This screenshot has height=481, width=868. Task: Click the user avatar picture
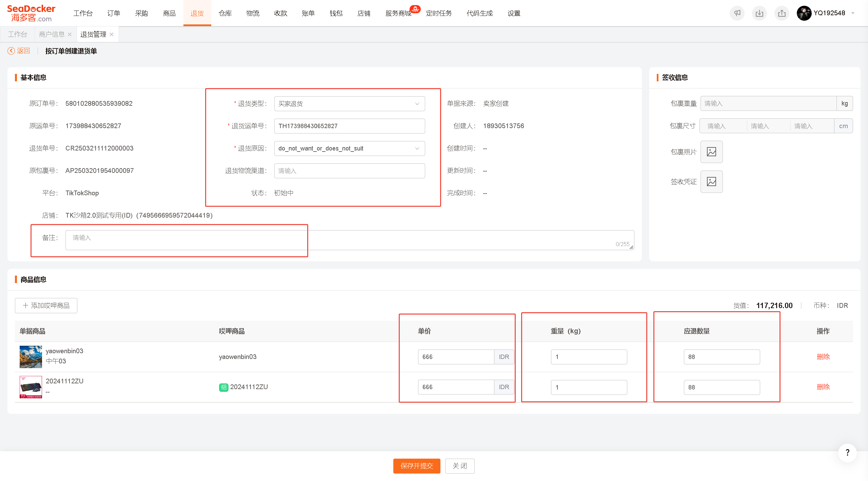804,13
